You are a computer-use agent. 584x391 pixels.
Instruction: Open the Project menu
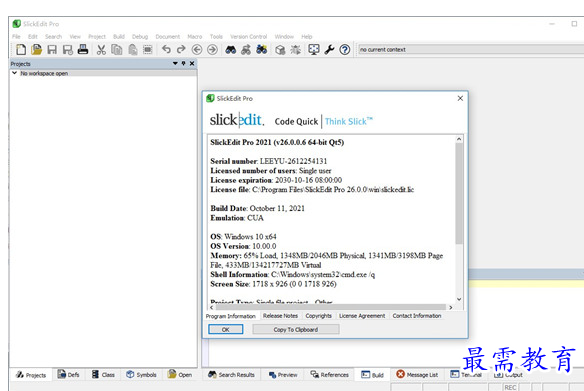(x=97, y=36)
